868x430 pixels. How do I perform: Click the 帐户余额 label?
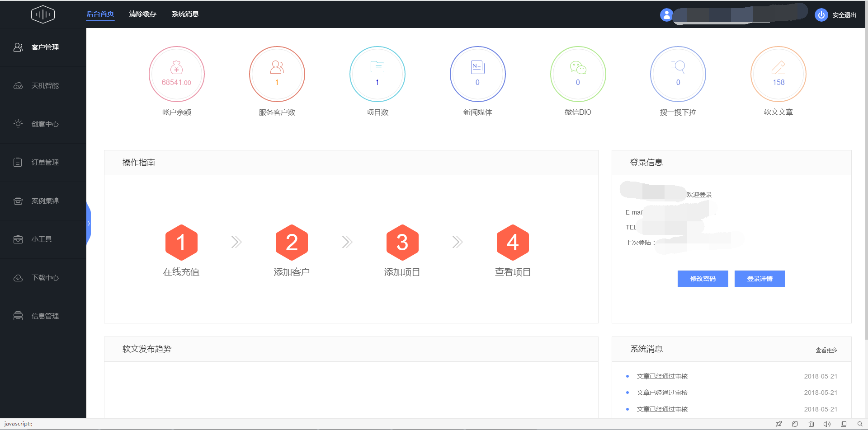(x=177, y=112)
